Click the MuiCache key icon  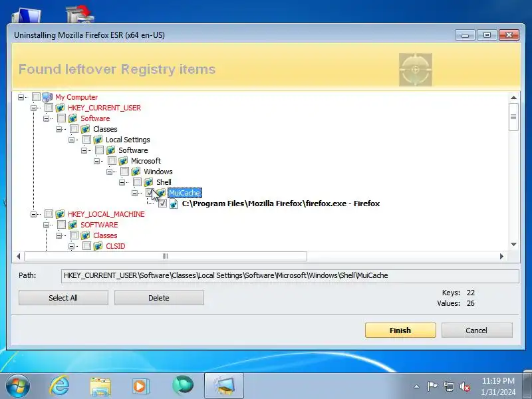pos(161,193)
